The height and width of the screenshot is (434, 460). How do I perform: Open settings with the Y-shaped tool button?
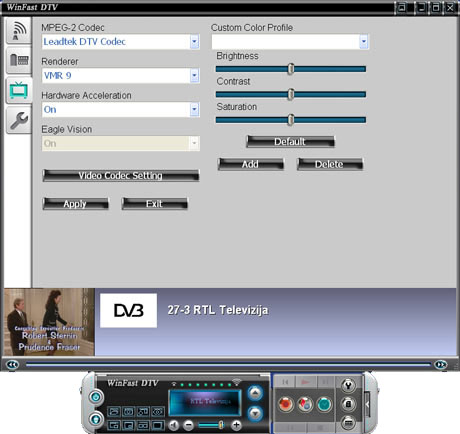[348, 385]
